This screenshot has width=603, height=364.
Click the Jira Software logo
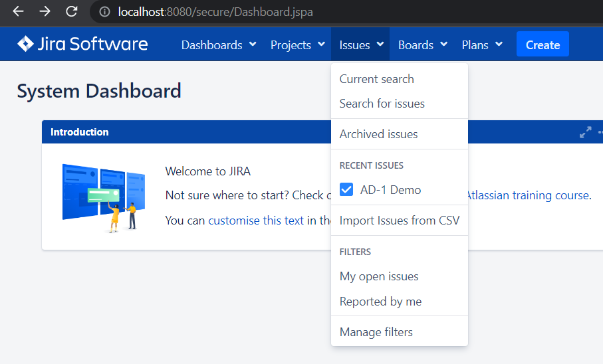[82, 44]
